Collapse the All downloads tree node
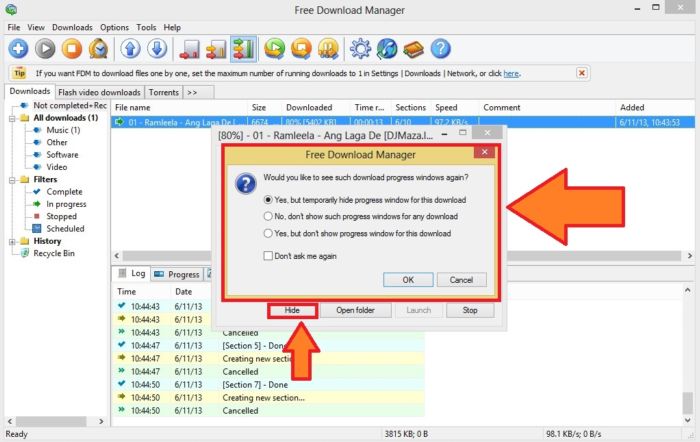 tap(12, 118)
